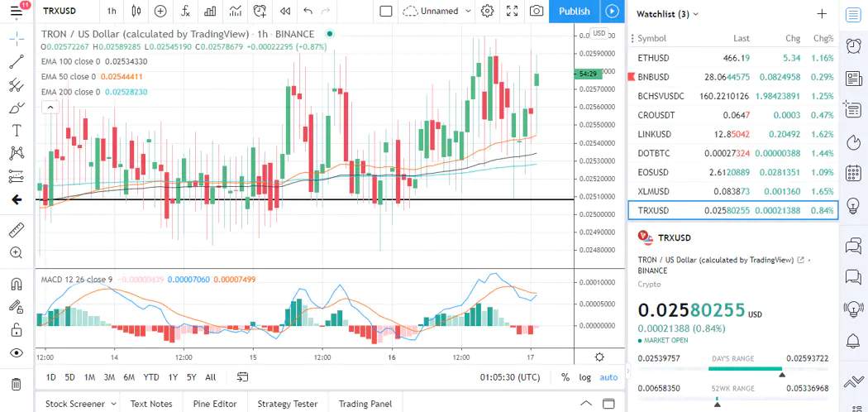Open time axis settings gear
868x412 pixels.
599,357
